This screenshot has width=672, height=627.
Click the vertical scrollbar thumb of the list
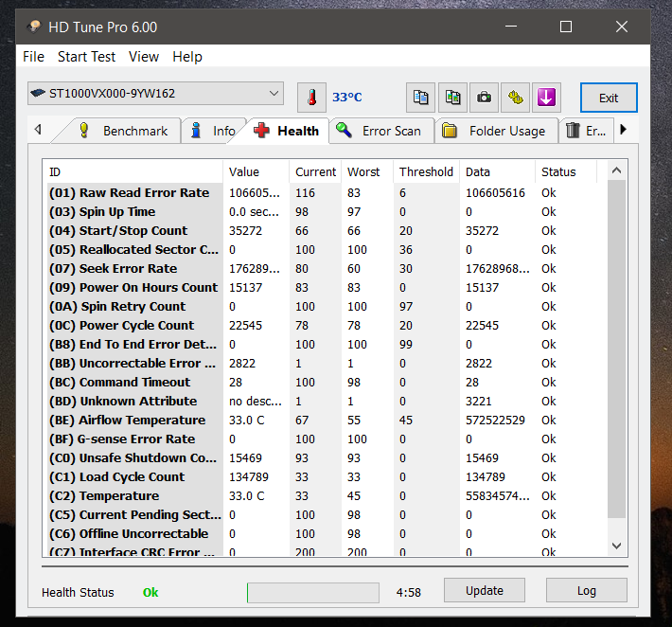tap(617, 349)
